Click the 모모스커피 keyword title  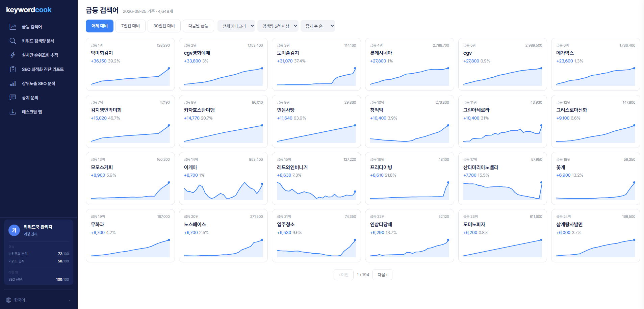(x=102, y=168)
